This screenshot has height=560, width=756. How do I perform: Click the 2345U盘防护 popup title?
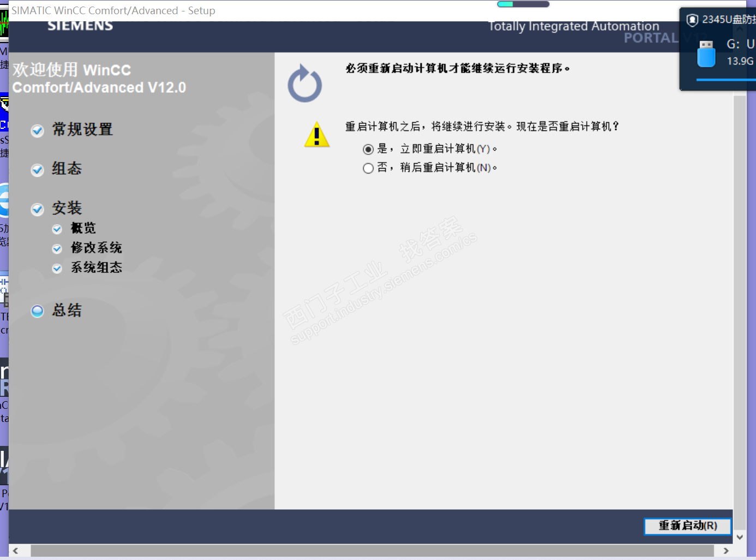click(729, 20)
